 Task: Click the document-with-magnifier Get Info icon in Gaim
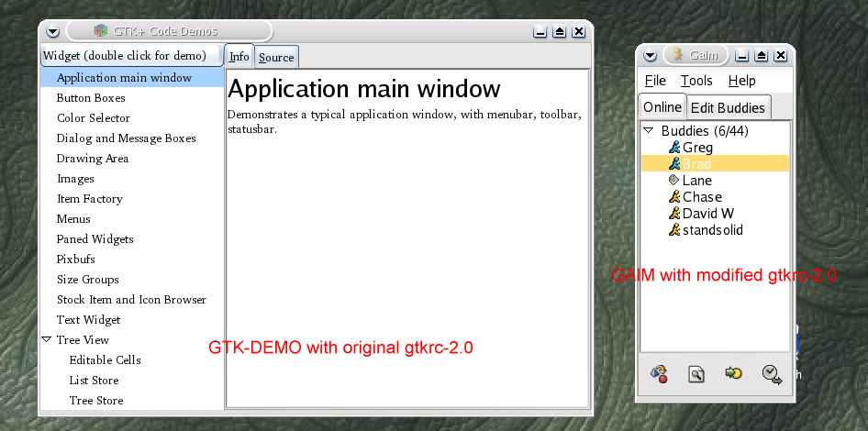click(696, 374)
